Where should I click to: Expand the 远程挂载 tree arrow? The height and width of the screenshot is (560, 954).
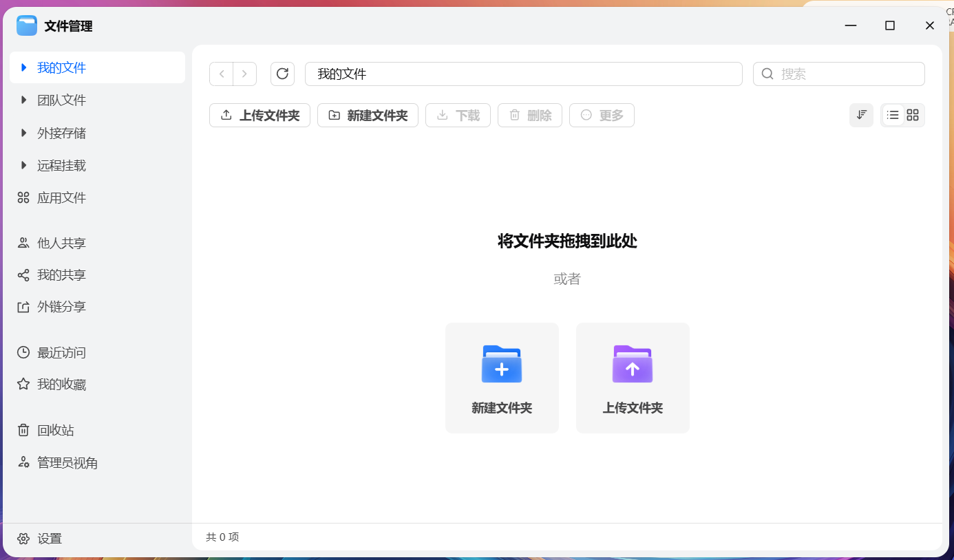click(24, 165)
